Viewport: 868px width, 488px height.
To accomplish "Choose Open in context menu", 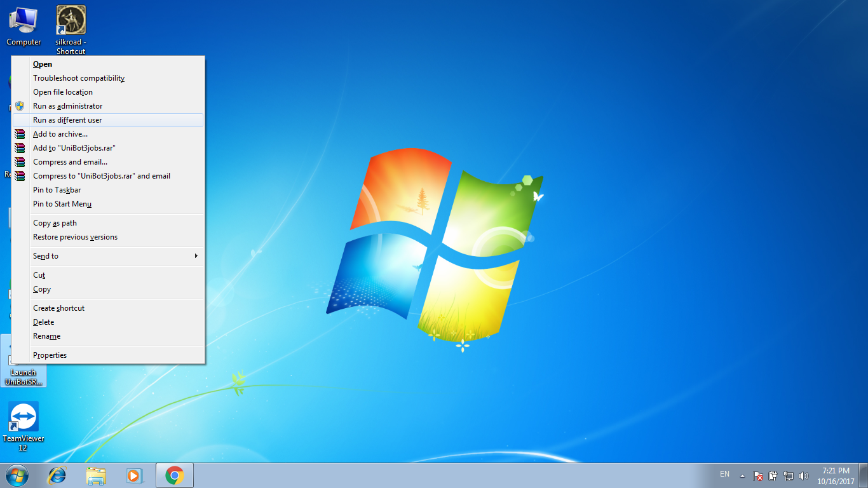I will [x=108, y=64].
